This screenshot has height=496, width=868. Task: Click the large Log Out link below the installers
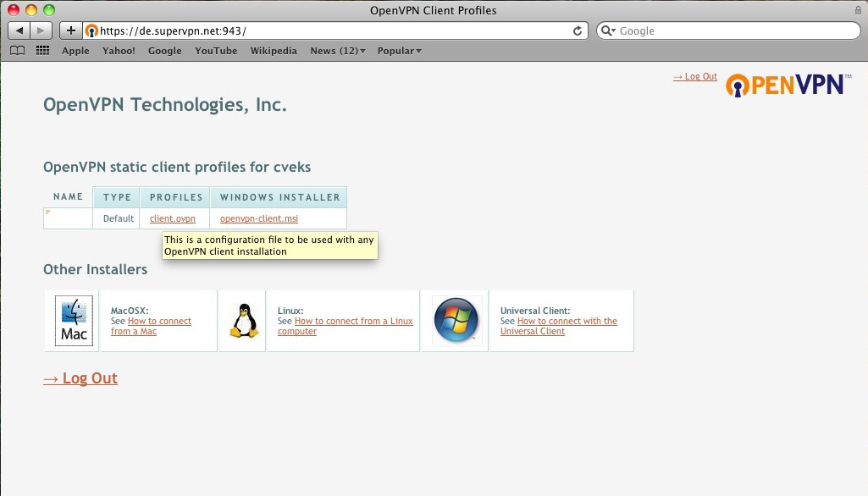tap(80, 378)
